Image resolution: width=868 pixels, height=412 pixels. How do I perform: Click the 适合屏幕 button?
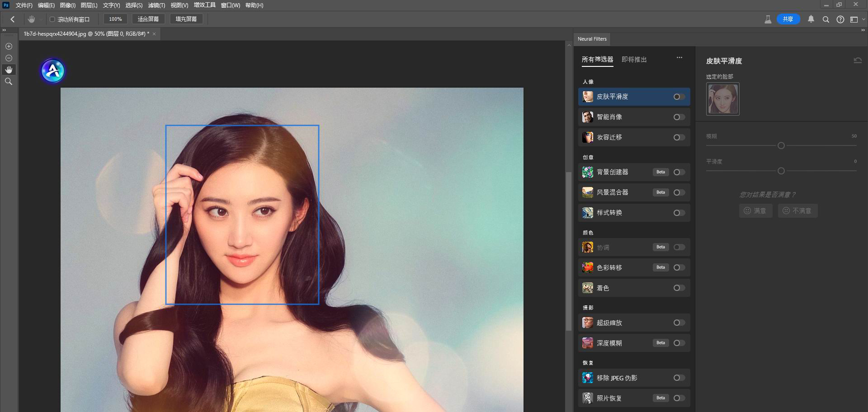coord(148,19)
